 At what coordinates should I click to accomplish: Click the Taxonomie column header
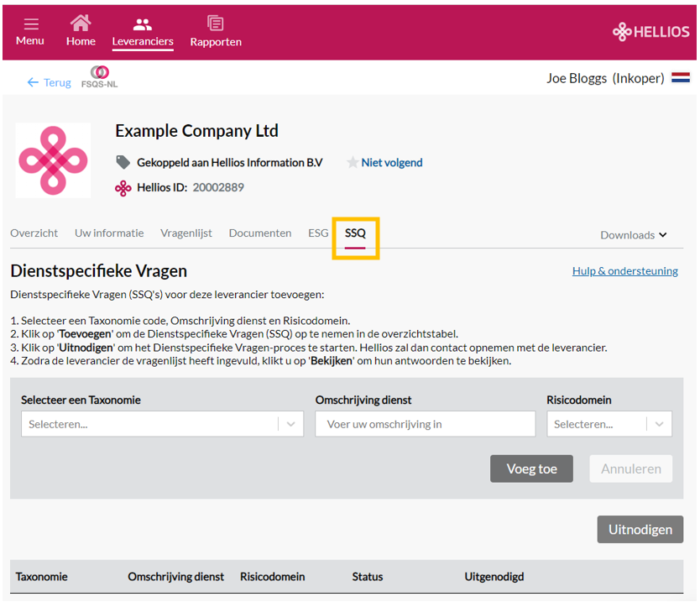[x=41, y=577]
